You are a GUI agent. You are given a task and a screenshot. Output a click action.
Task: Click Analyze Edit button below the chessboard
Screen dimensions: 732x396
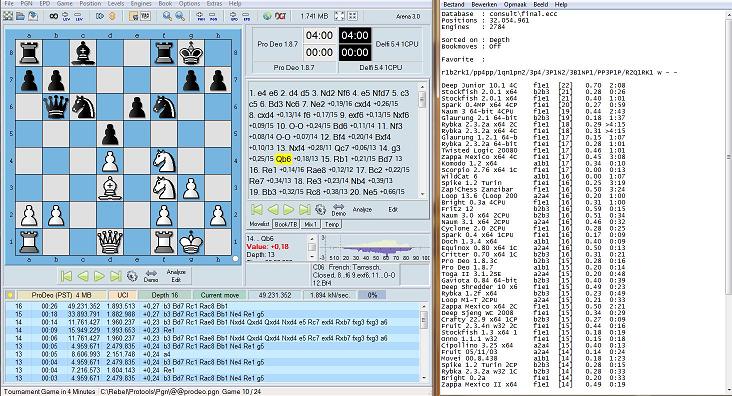click(176, 276)
